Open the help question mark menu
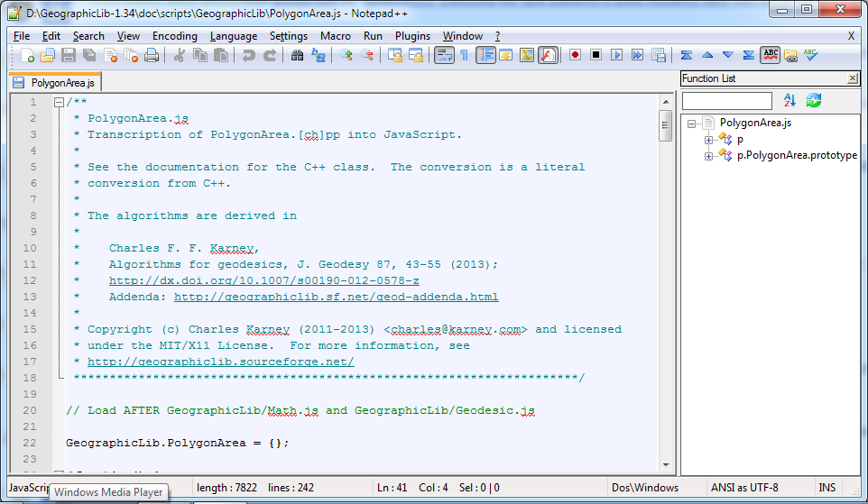Image resolution: width=868 pixels, height=504 pixels. pyautogui.click(x=497, y=36)
